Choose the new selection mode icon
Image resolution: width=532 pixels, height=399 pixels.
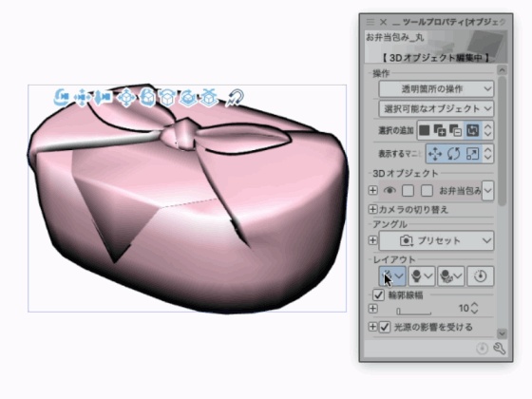[424, 130]
